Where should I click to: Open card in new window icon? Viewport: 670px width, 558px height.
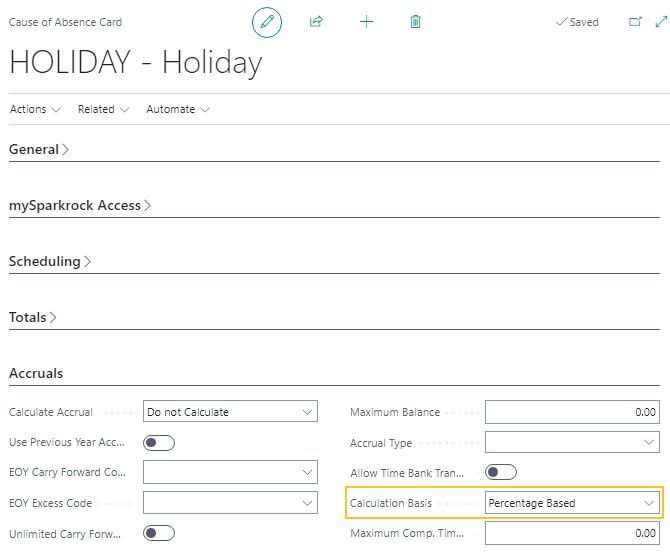tap(634, 22)
